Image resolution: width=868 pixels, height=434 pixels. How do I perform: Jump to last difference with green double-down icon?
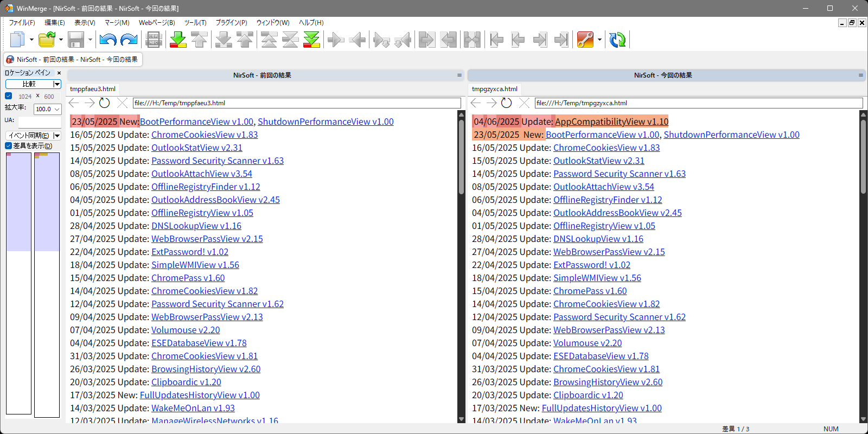click(311, 40)
